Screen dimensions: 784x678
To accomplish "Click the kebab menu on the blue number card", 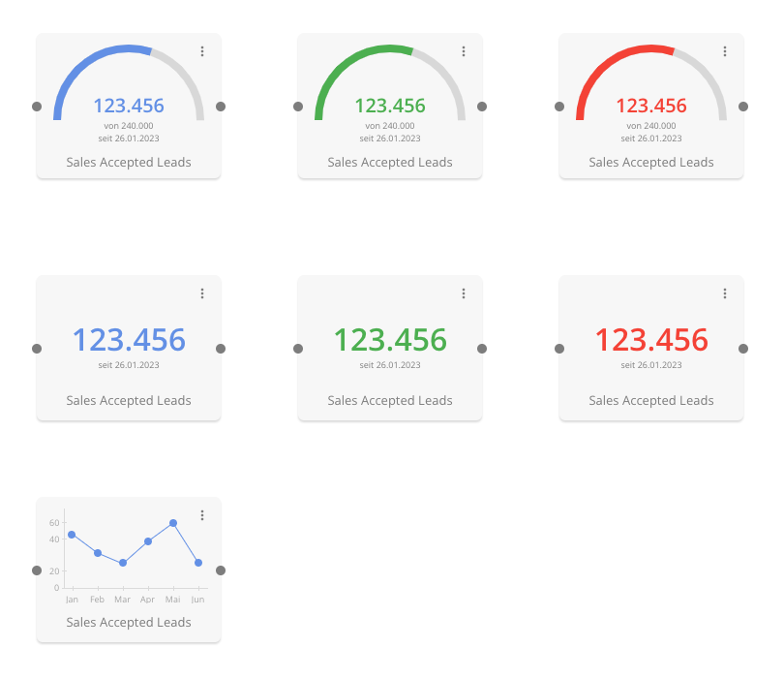I will click(x=202, y=293).
